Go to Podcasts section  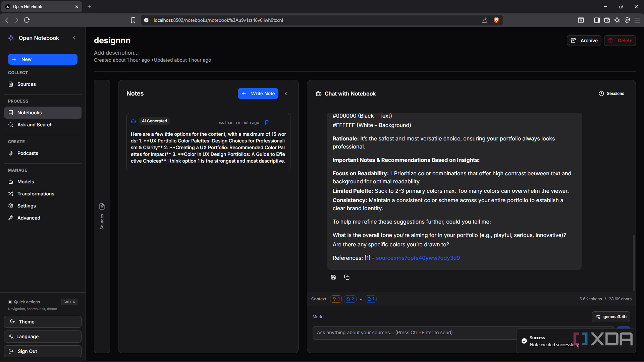click(x=43, y=153)
